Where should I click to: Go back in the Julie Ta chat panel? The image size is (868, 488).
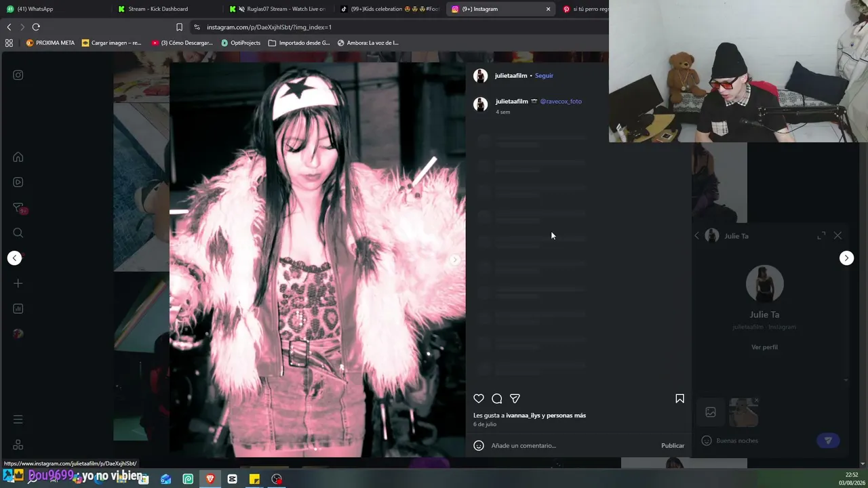696,236
